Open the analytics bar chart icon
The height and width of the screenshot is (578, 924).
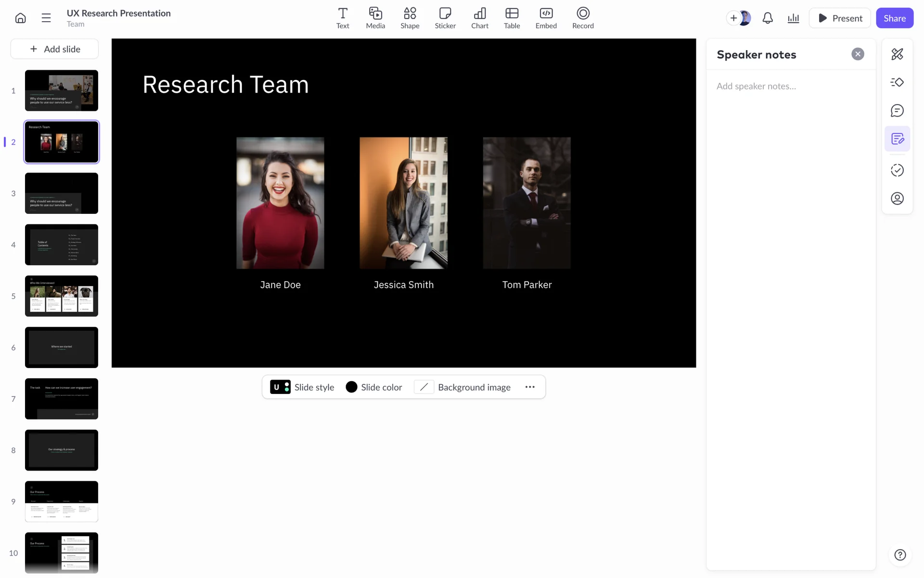click(793, 18)
